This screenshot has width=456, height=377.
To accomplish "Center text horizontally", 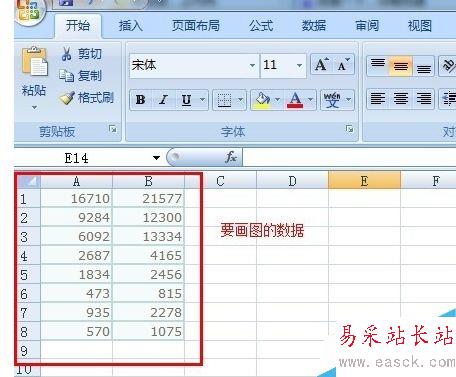I will [x=401, y=99].
